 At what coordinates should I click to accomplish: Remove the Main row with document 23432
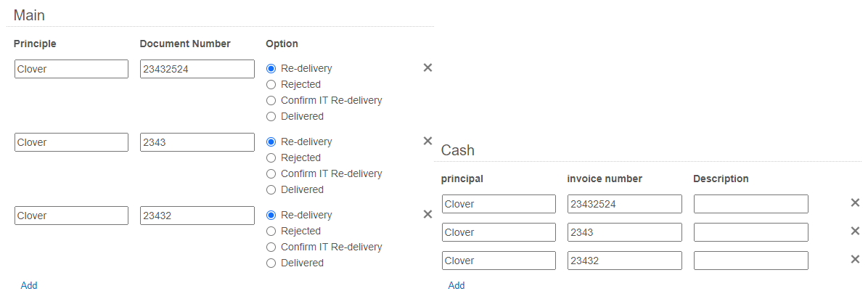click(x=427, y=214)
